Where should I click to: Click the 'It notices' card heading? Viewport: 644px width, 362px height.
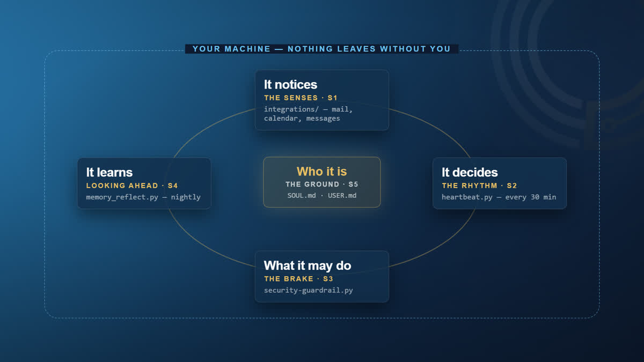tap(290, 85)
